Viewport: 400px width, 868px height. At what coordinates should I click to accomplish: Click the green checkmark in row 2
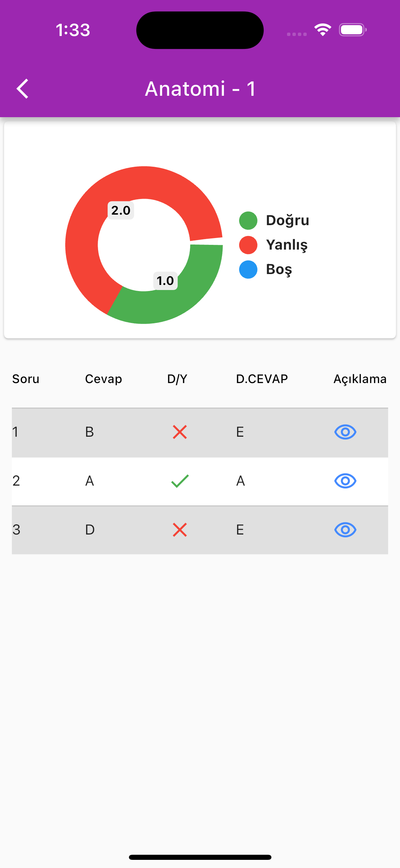click(180, 481)
